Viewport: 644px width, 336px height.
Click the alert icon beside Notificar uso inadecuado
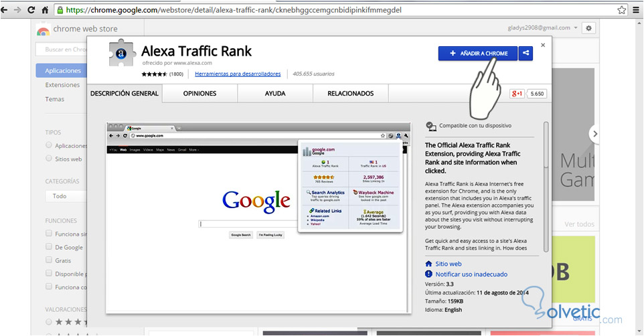[x=429, y=274]
